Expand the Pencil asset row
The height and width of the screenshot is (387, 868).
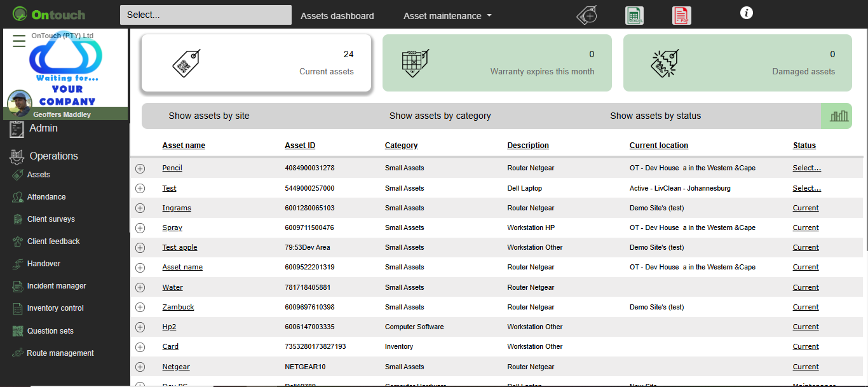coord(140,168)
